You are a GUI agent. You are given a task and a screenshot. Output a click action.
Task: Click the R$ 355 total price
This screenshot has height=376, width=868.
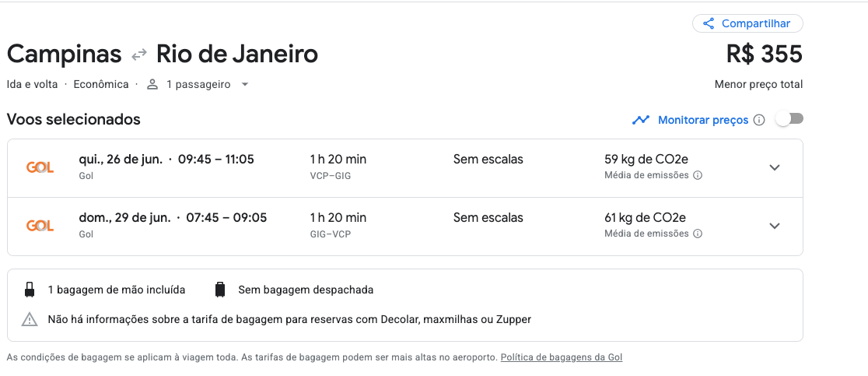[x=764, y=54]
